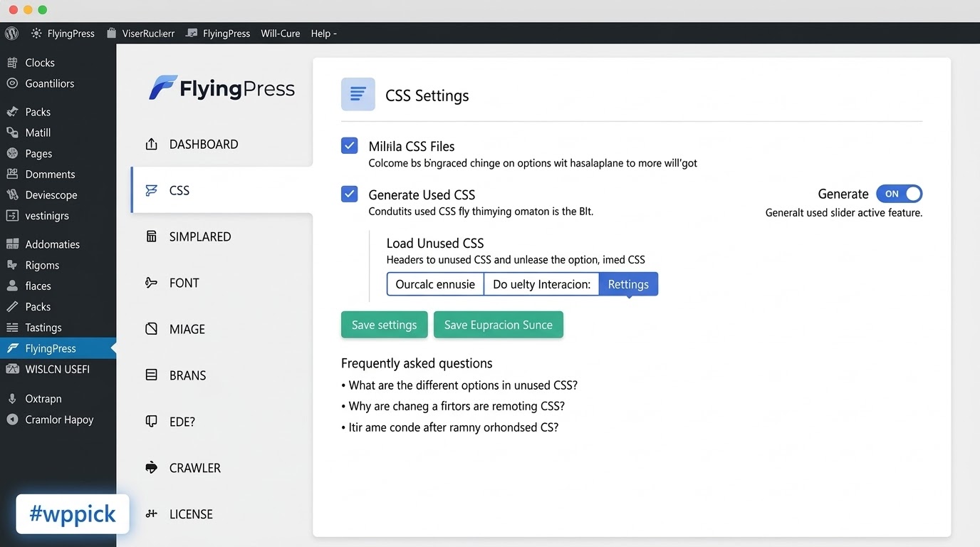Image resolution: width=980 pixels, height=547 pixels.
Task: Open FAQ 'Why are chaneg a firtors'
Action: pos(457,406)
